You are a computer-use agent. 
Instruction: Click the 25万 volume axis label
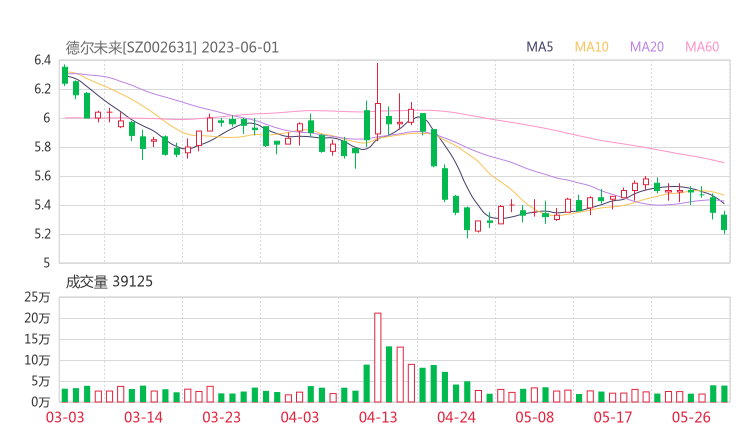(37, 297)
